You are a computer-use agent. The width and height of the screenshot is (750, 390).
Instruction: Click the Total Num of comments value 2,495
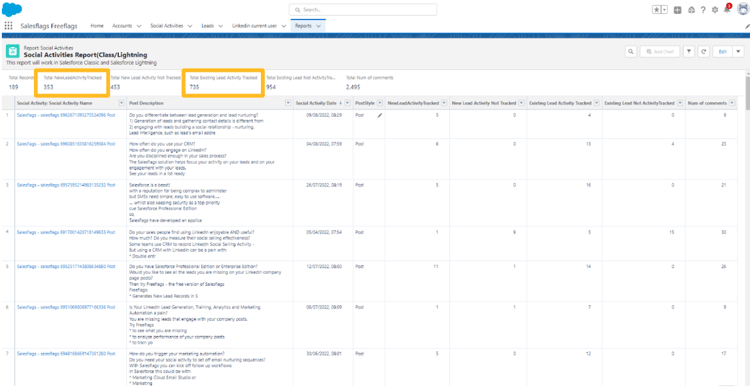(x=353, y=87)
